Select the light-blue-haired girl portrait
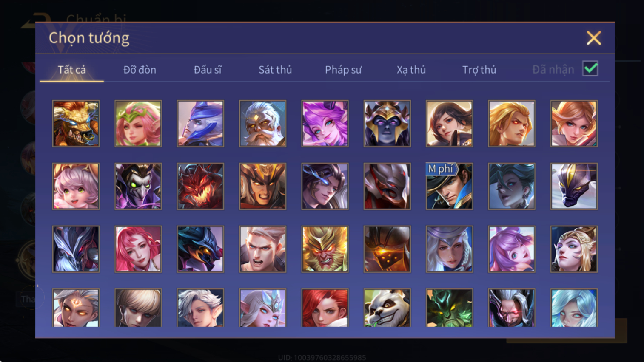The image size is (644, 362). click(x=574, y=308)
